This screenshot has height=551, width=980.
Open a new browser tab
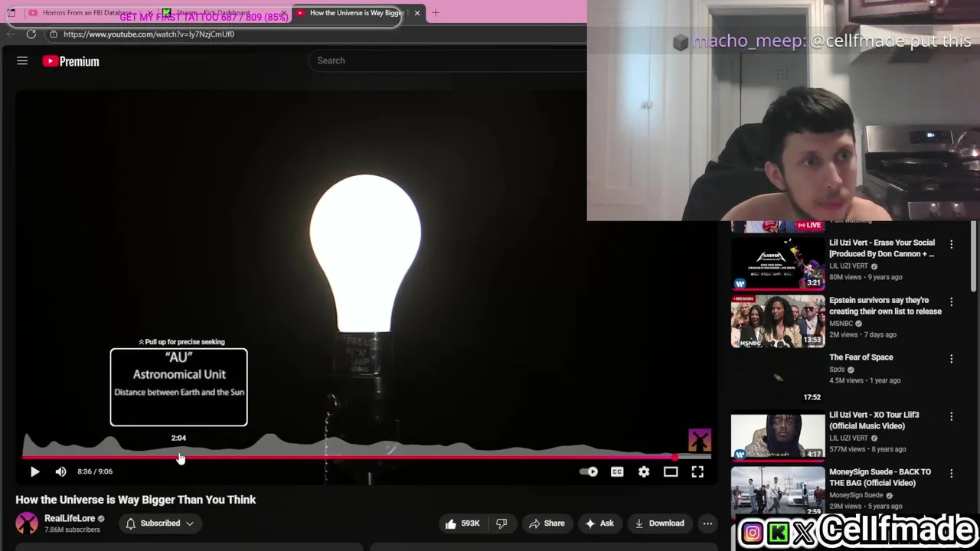pos(436,13)
